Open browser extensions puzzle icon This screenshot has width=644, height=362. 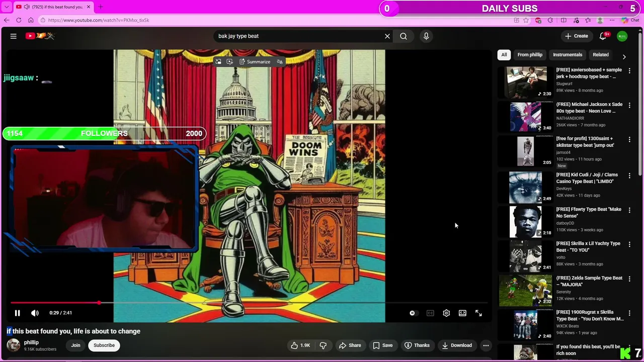click(551, 20)
